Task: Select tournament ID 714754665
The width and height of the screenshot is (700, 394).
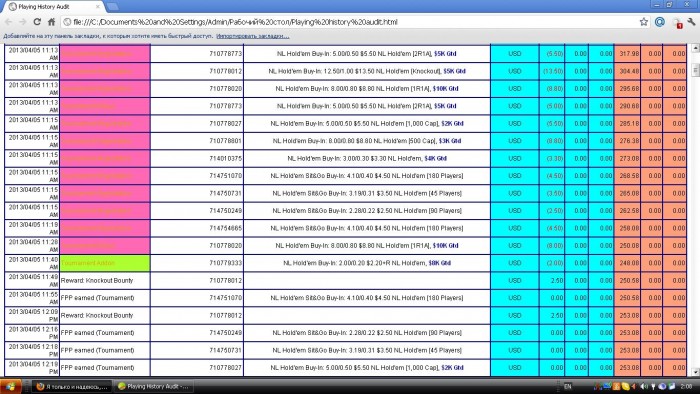Action: click(225, 228)
